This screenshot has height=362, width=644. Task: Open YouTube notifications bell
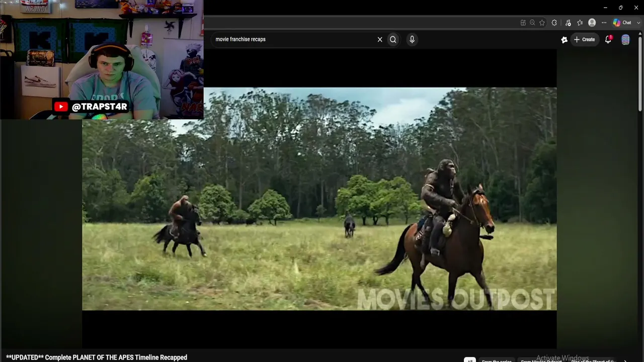pyautogui.click(x=608, y=39)
